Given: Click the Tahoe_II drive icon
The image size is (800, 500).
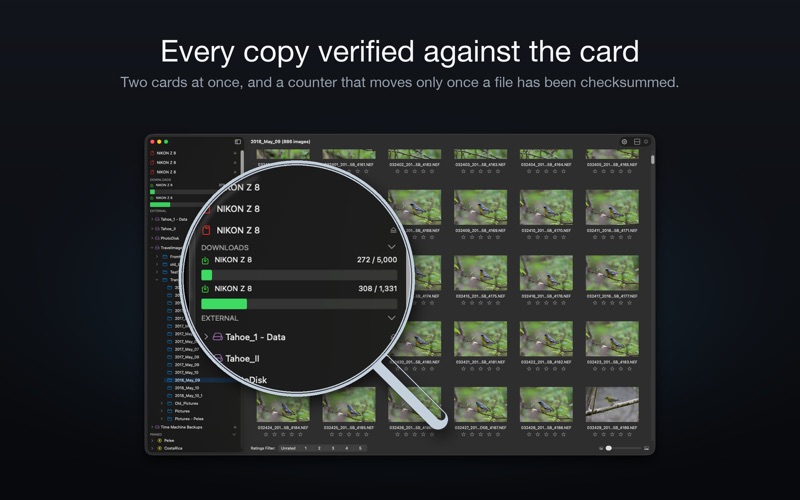Looking at the screenshot, I should (x=157, y=229).
